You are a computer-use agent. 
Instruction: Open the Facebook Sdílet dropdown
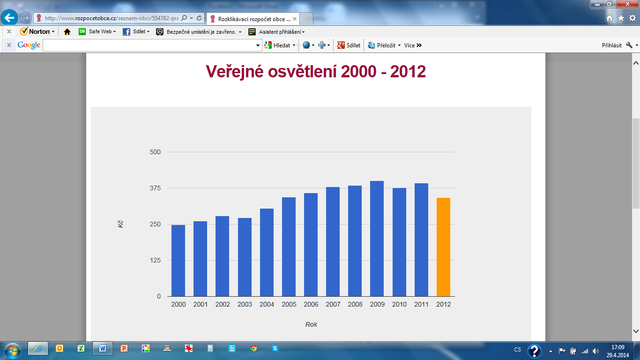[148, 32]
